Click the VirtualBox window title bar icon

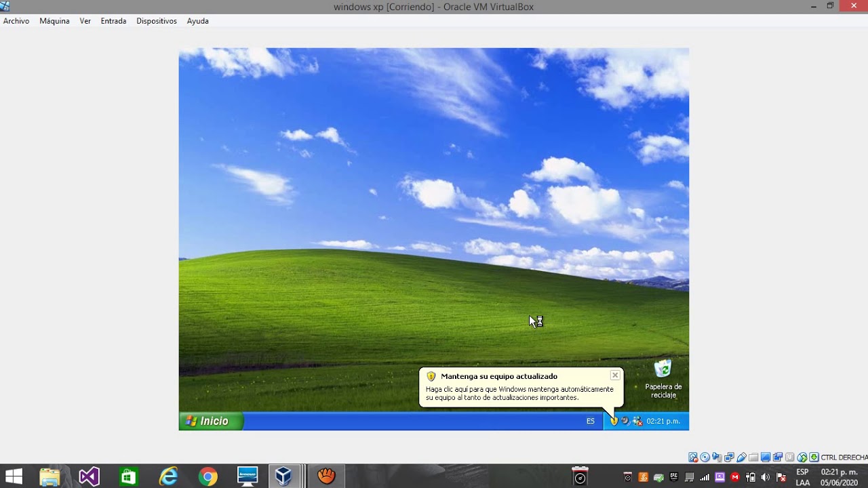pos(5,6)
